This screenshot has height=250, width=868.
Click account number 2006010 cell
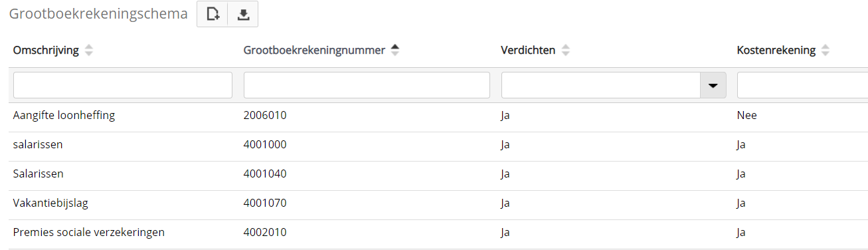(265, 116)
